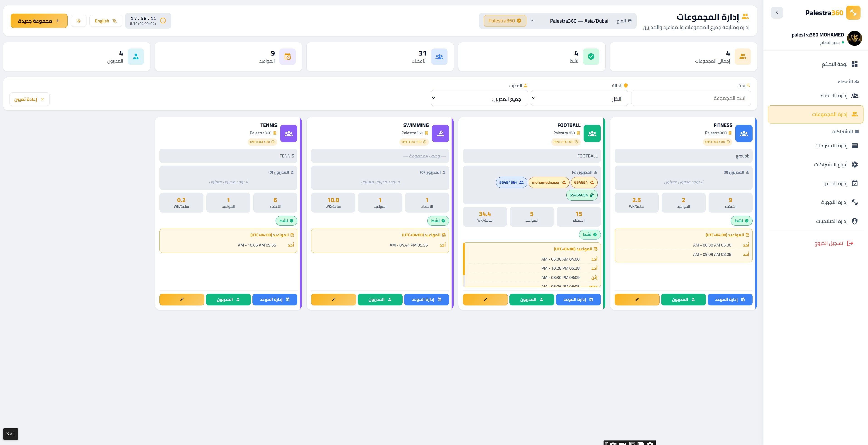The height and width of the screenshot is (445, 868).
Task: Click trainer chip 56454564 in FOOTBALL card
Action: tap(511, 182)
